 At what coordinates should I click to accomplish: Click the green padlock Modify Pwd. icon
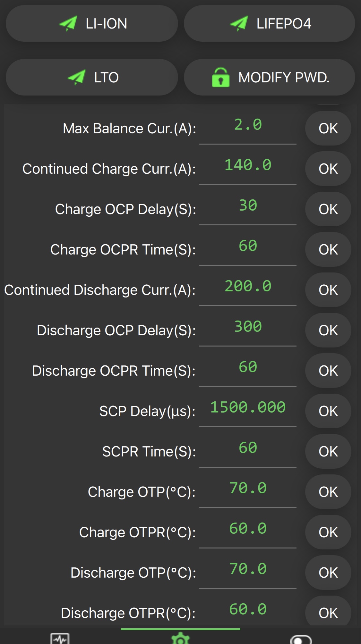[x=221, y=77]
